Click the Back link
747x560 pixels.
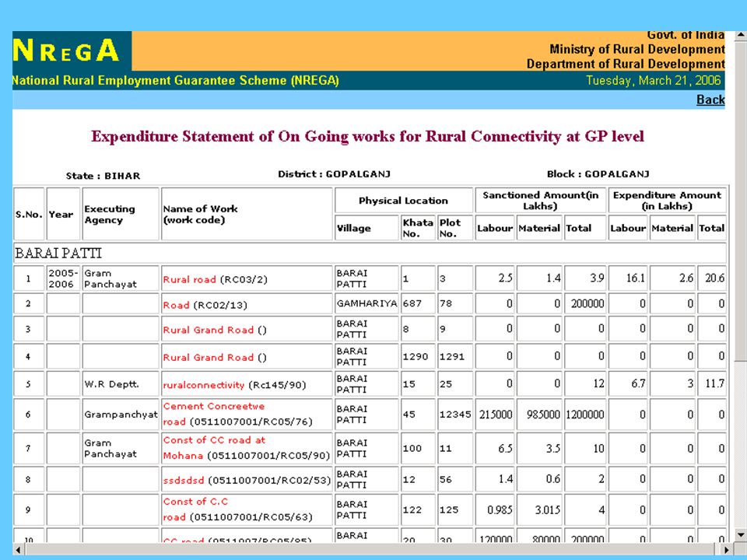pos(710,100)
